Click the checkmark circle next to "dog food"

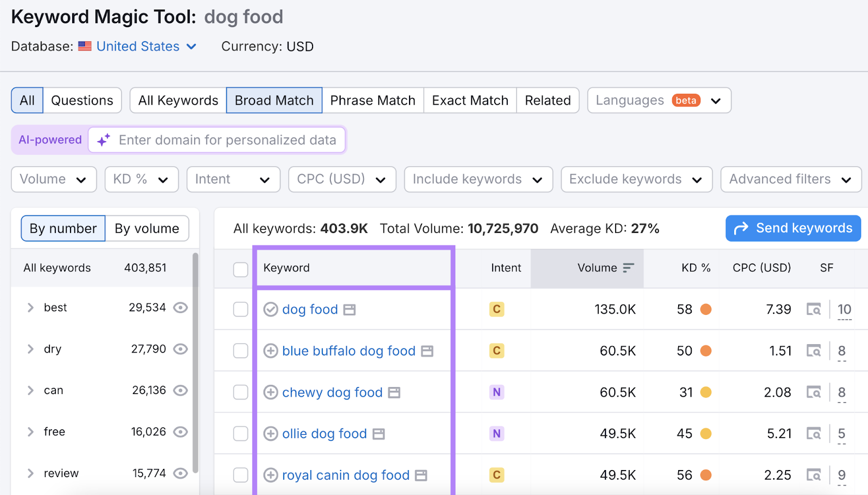point(271,309)
